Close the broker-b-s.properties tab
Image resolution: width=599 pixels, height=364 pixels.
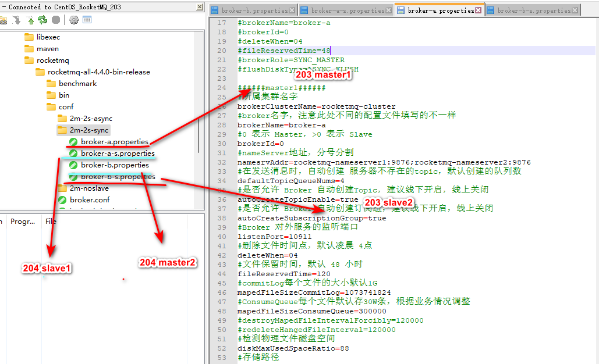[575, 10]
